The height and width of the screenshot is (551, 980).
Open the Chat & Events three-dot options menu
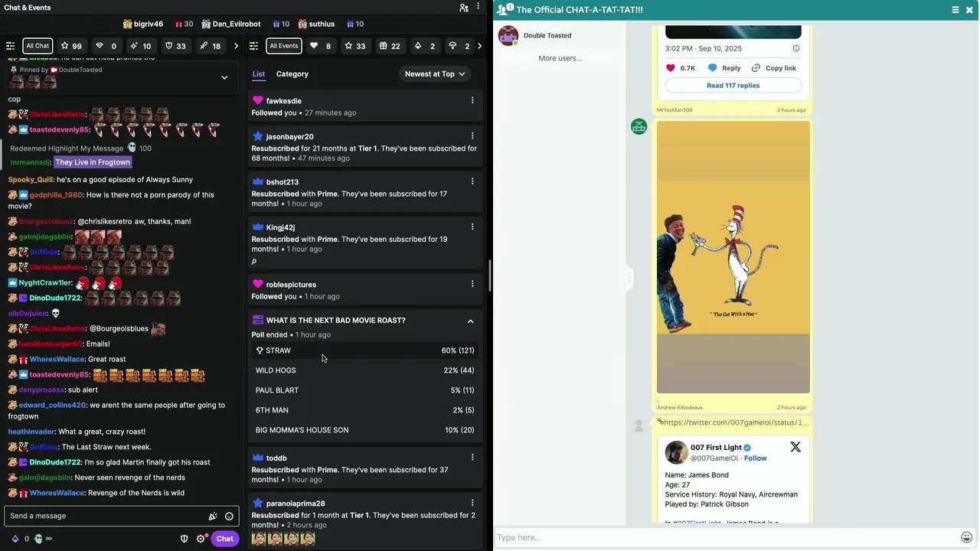(479, 8)
